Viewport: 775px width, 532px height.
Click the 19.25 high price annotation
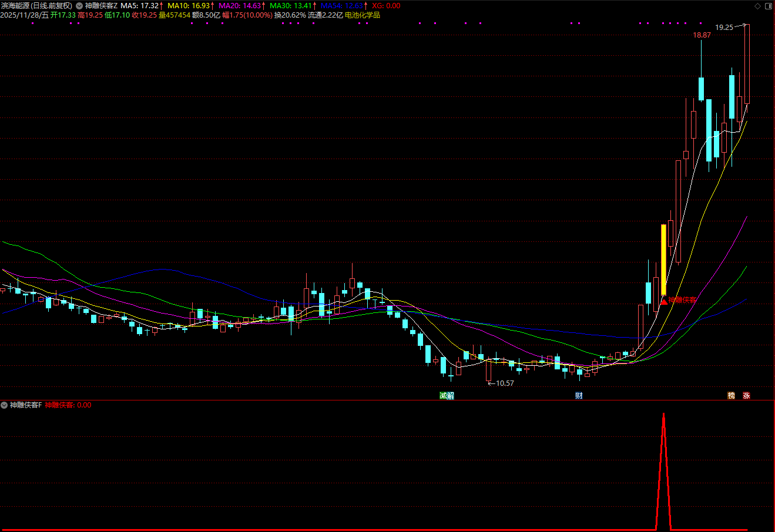724,28
